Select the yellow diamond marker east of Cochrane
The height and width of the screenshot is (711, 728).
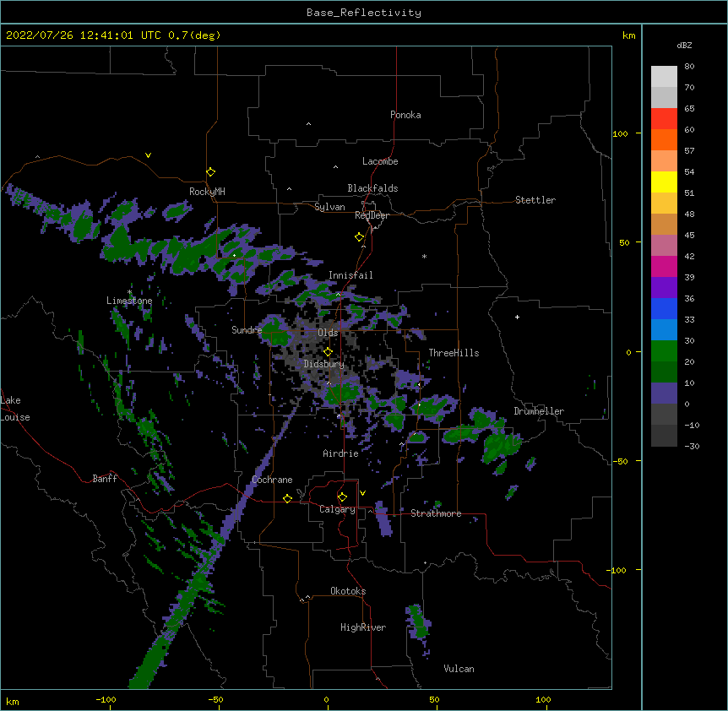[x=287, y=498]
